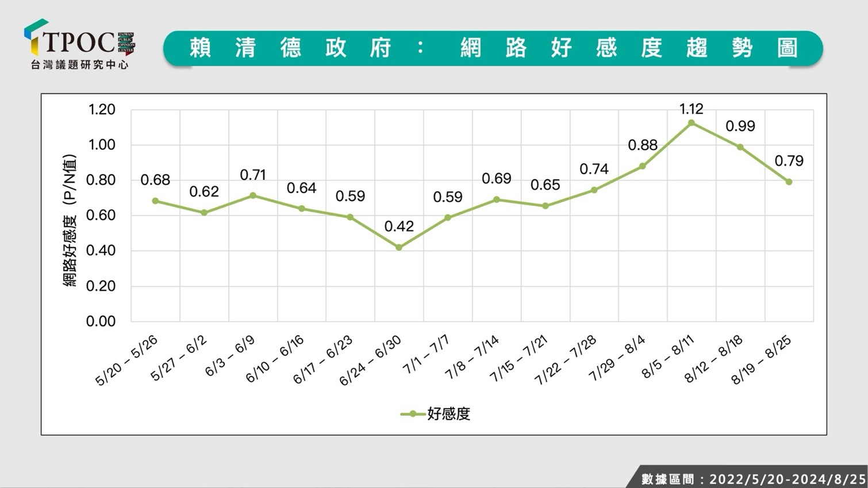Click the 0.99 value label

(x=740, y=126)
